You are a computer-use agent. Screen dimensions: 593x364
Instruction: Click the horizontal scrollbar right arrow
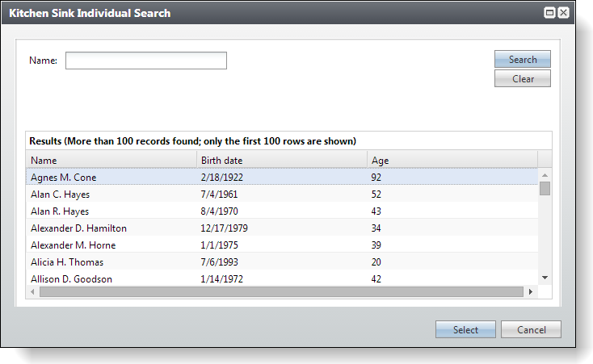pos(531,292)
